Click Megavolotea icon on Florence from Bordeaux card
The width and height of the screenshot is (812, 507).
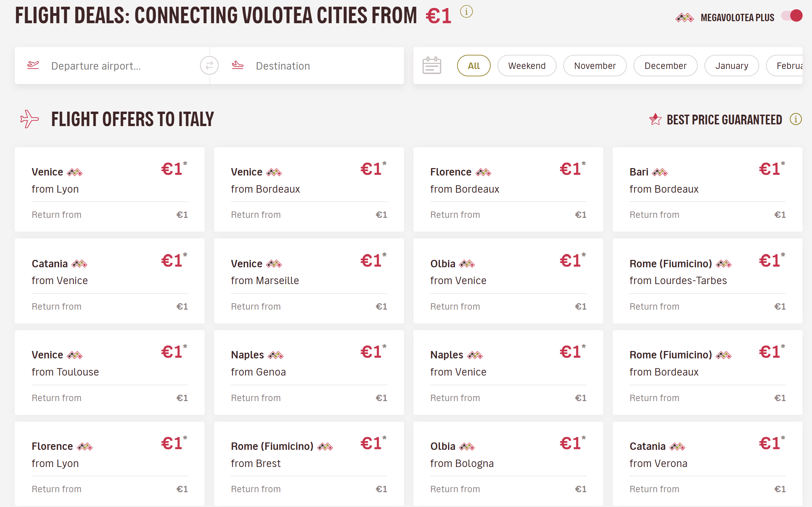483,172
